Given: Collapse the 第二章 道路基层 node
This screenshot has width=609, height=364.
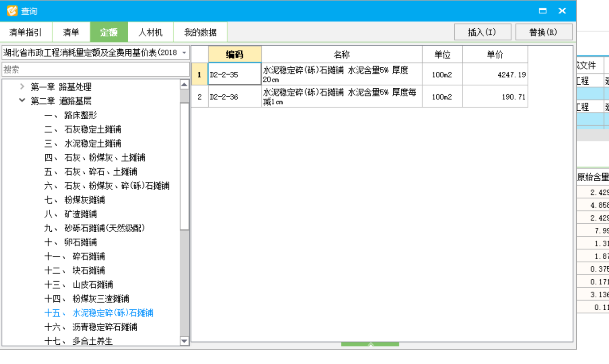Looking at the screenshot, I should (22, 100).
